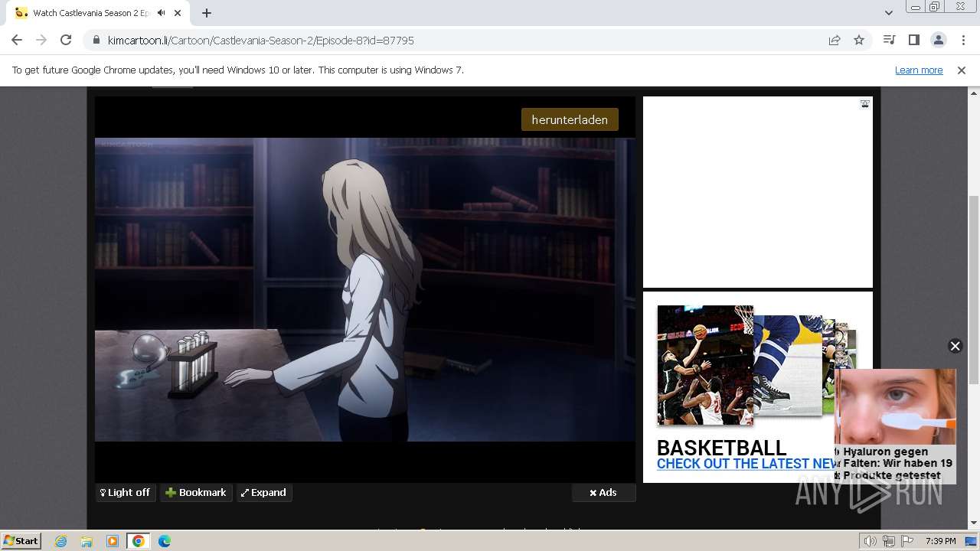Click the herunterladen download button

[570, 119]
